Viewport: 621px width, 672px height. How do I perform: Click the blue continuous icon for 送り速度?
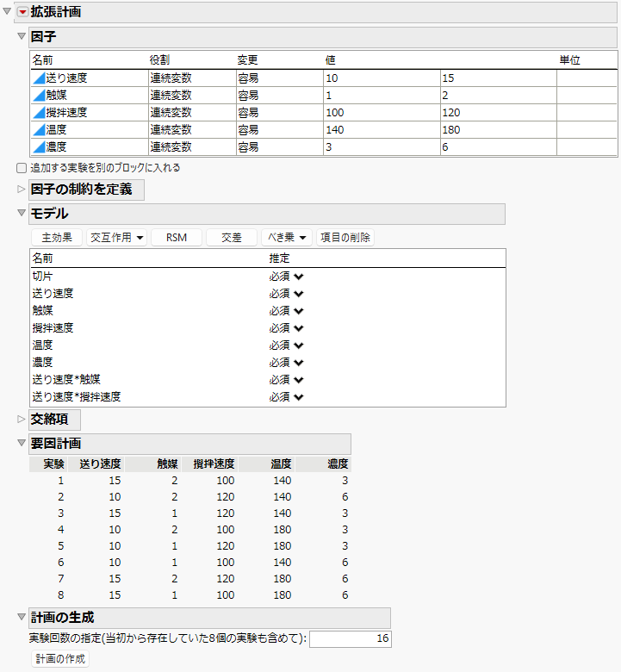39,78
